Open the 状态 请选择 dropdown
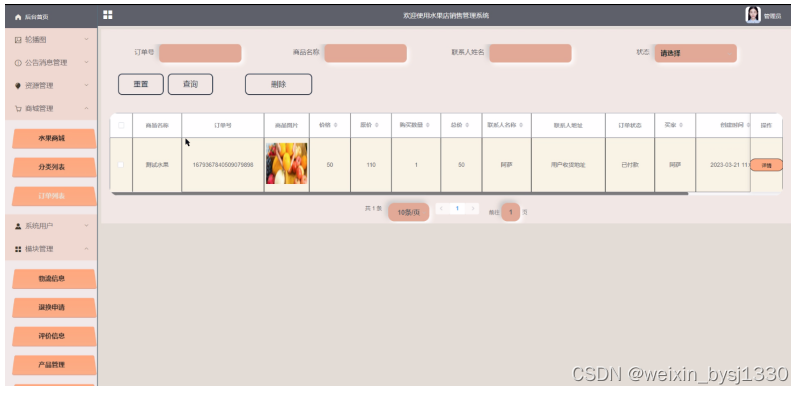The height and width of the screenshot is (394, 804). 695,53
